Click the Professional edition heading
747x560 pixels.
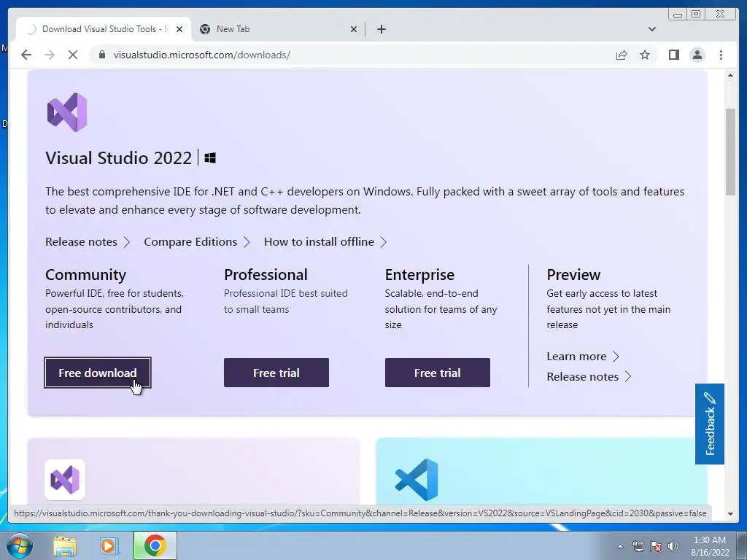(x=266, y=275)
